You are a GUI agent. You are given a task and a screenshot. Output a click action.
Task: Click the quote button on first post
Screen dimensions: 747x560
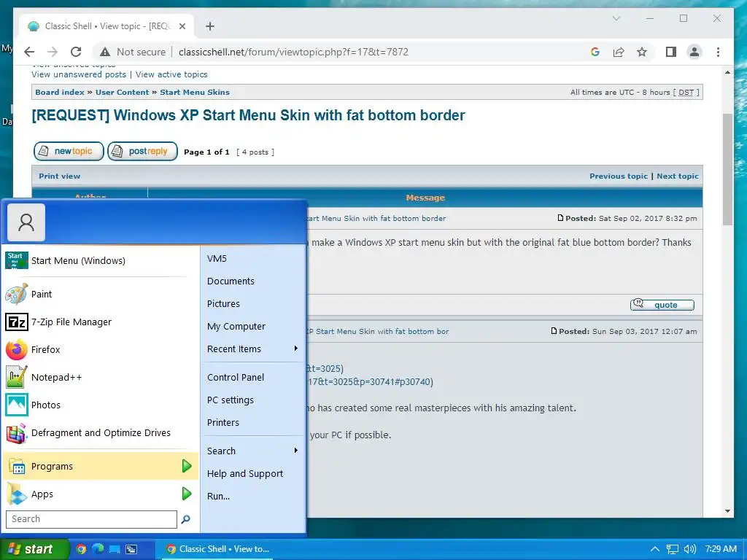[x=662, y=305]
